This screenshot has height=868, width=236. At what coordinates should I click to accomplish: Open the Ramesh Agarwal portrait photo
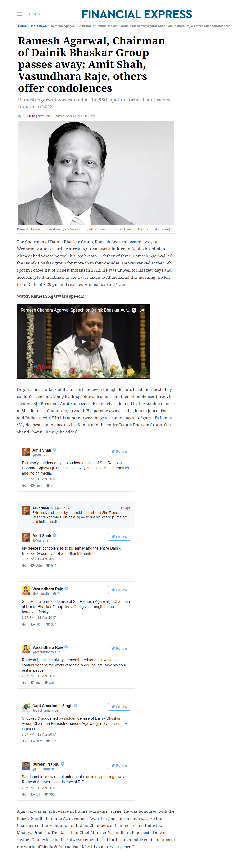pos(96,172)
